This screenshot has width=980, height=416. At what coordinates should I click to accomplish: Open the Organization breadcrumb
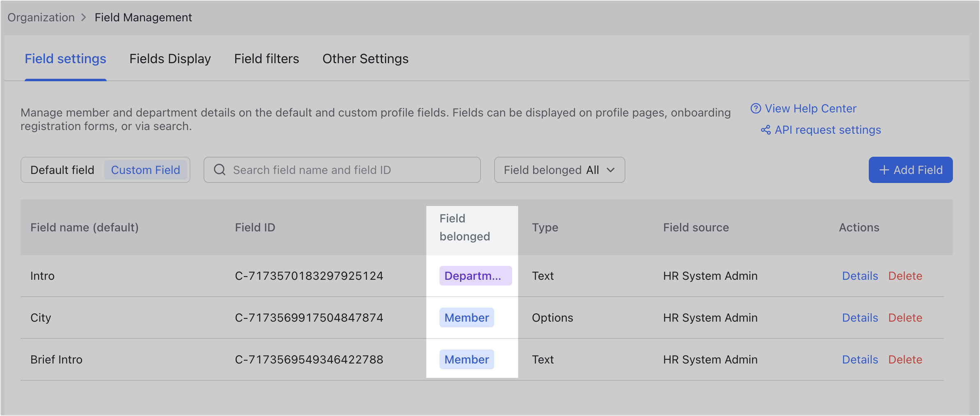tap(41, 17)
